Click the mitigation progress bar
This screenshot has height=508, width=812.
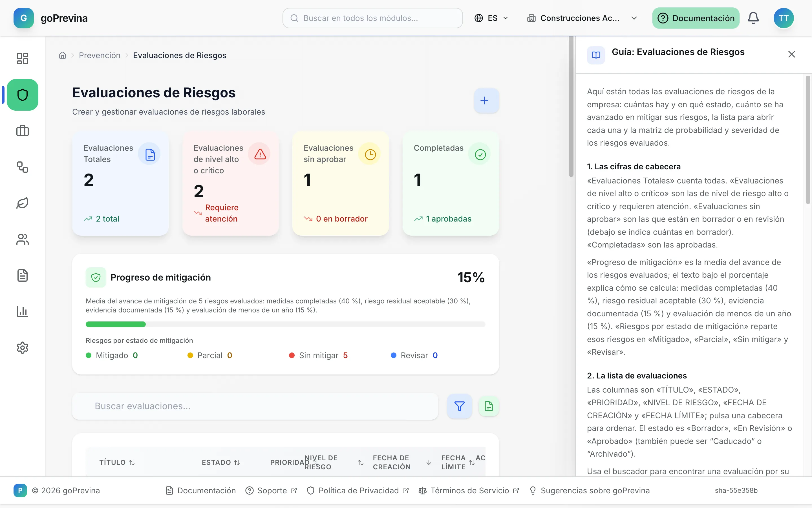pos(286,324)
